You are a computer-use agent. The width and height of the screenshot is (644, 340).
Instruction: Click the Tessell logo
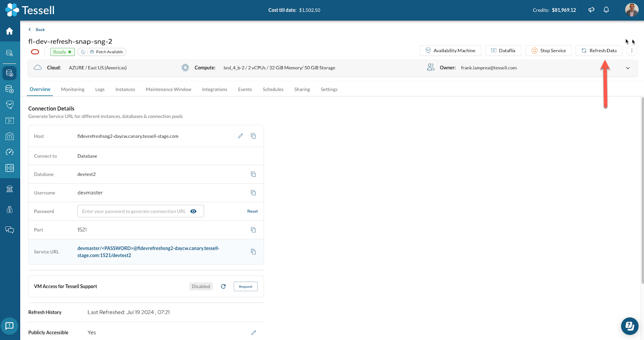(30, 10)
